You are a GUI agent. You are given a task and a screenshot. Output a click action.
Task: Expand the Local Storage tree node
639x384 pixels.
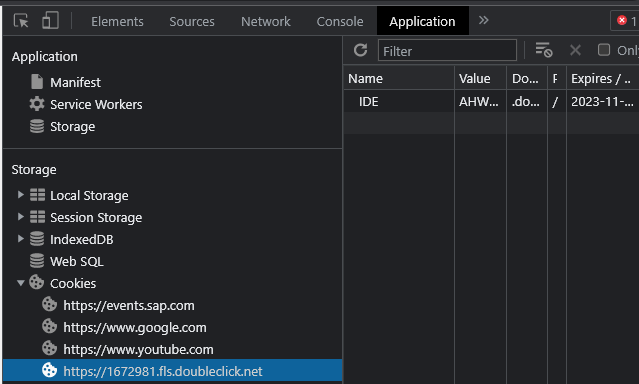[x=20, y=195]
